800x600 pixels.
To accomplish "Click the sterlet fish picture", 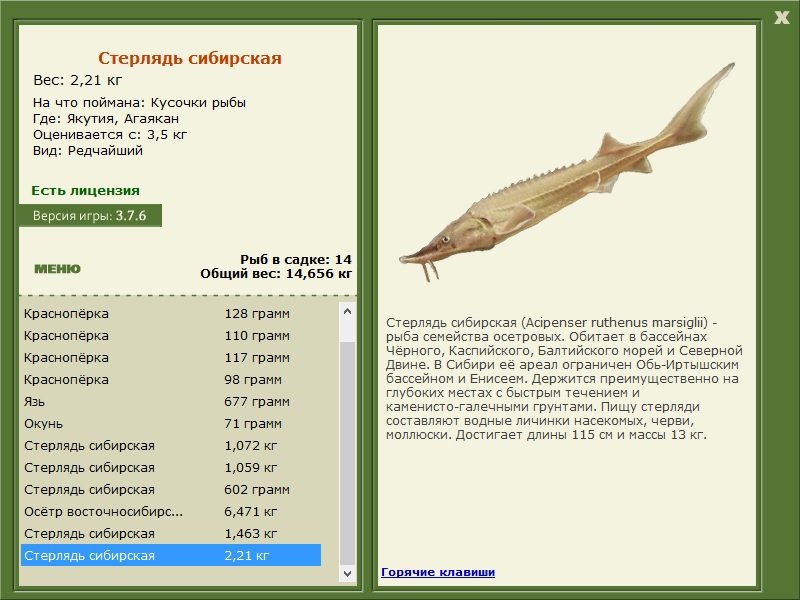I will (x=567, y=172).
